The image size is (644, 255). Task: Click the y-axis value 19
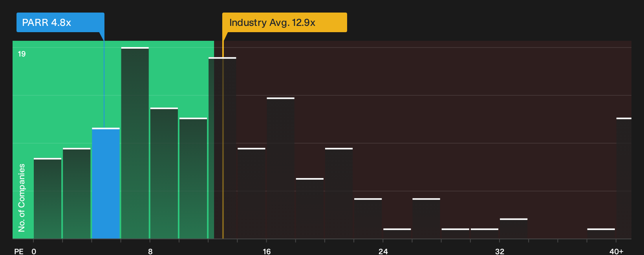click(x=22, y=54)
